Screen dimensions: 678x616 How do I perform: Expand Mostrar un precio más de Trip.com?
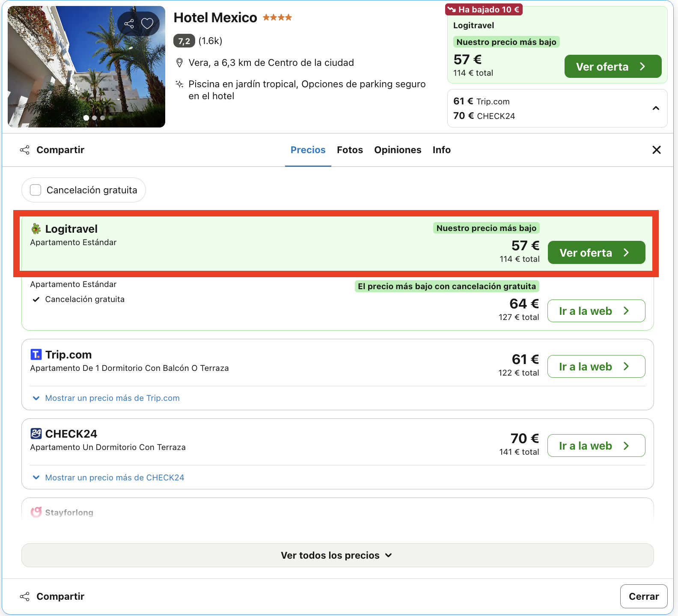point(106,398)
